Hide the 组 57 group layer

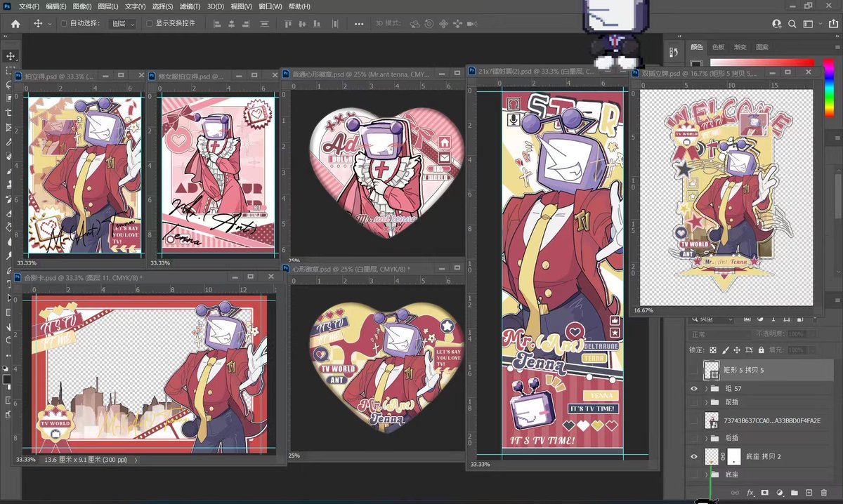point(694,388)
